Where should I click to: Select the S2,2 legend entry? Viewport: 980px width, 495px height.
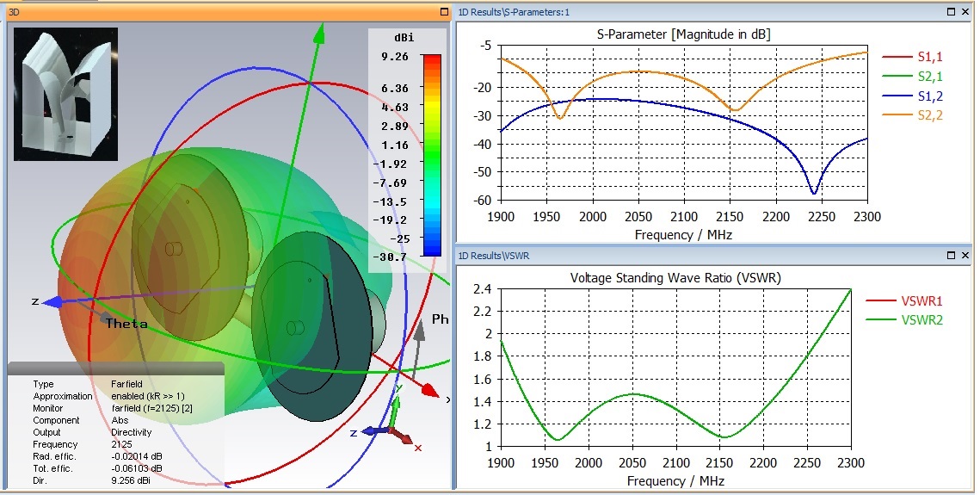pyautogui.click(x=912, y=115)
